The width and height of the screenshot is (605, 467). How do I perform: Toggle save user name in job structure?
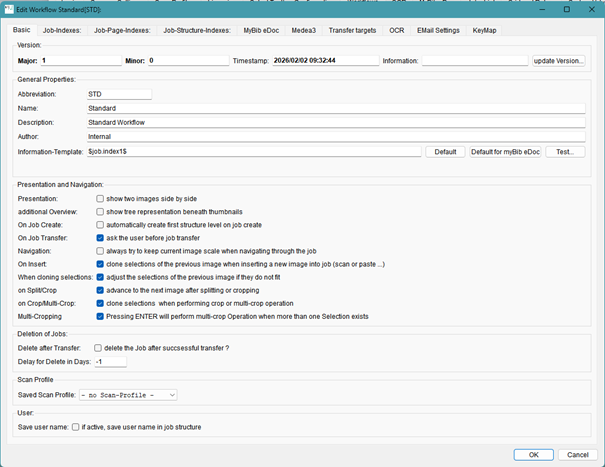coord(76,427)
